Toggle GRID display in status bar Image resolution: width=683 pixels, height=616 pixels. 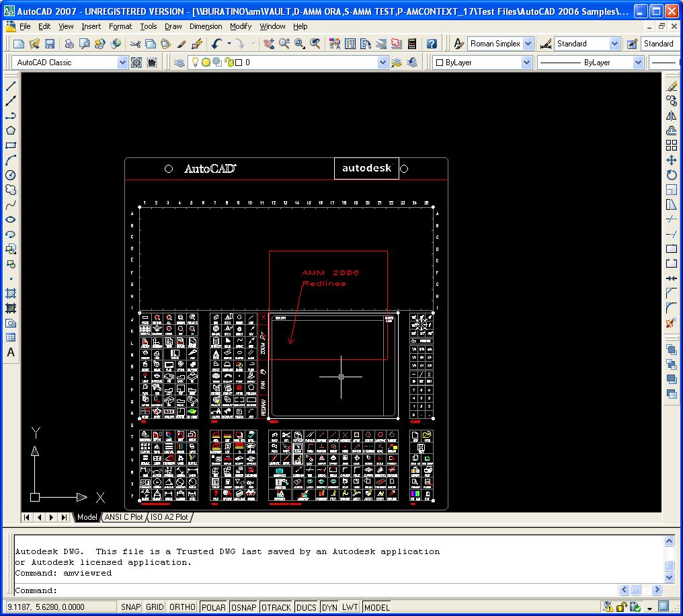pyautogui.click(x=155, y=607)
